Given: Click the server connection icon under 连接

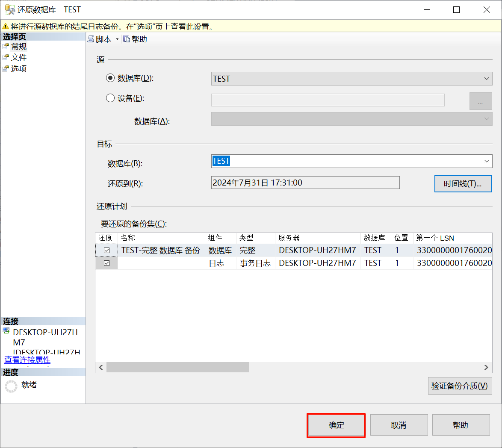Looking at the screenshot, I should [x=6, y=331].
